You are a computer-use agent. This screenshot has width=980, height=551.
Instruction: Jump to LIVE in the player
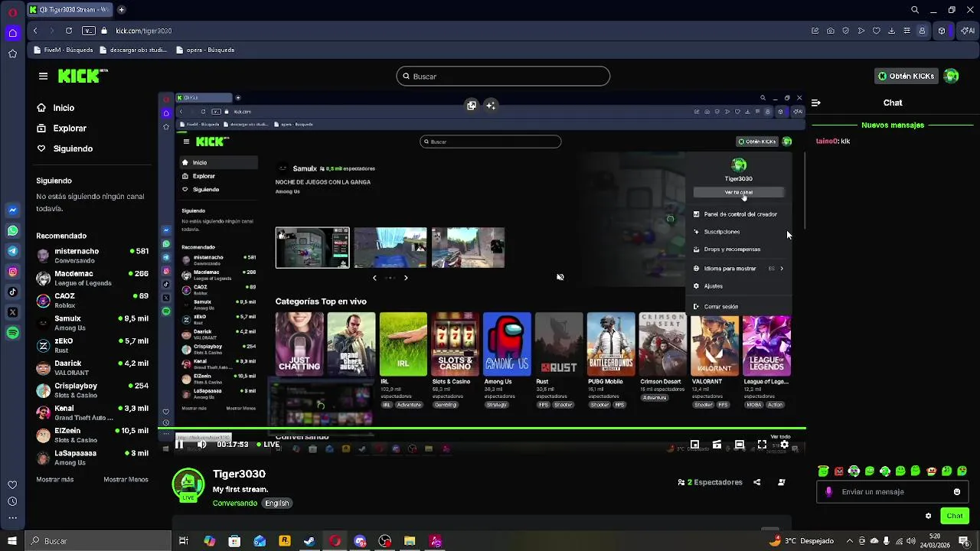(x=268, y=444)
